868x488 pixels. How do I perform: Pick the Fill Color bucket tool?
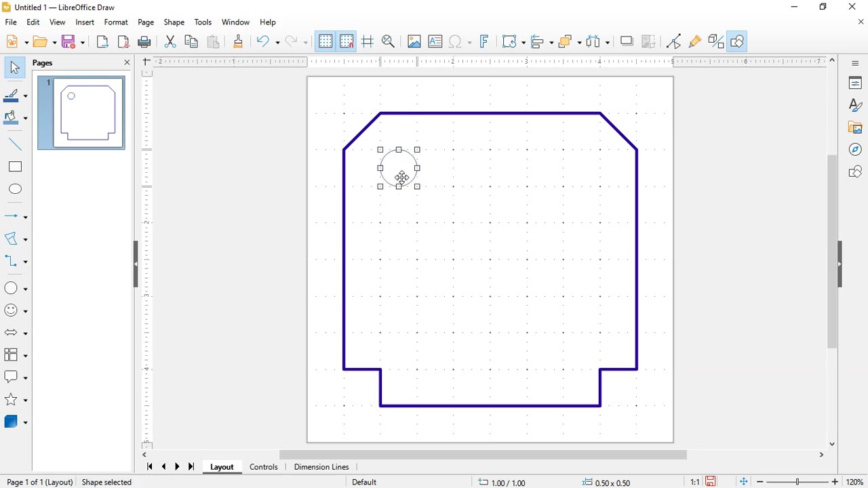point(12,118)
